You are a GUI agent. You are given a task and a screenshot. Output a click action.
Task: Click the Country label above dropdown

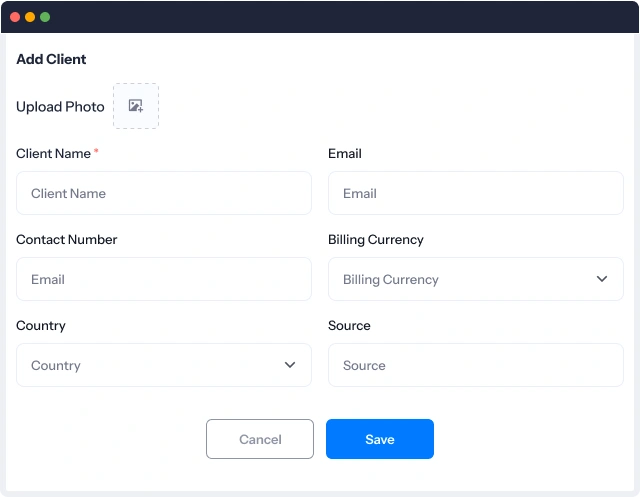pos(41,326)
